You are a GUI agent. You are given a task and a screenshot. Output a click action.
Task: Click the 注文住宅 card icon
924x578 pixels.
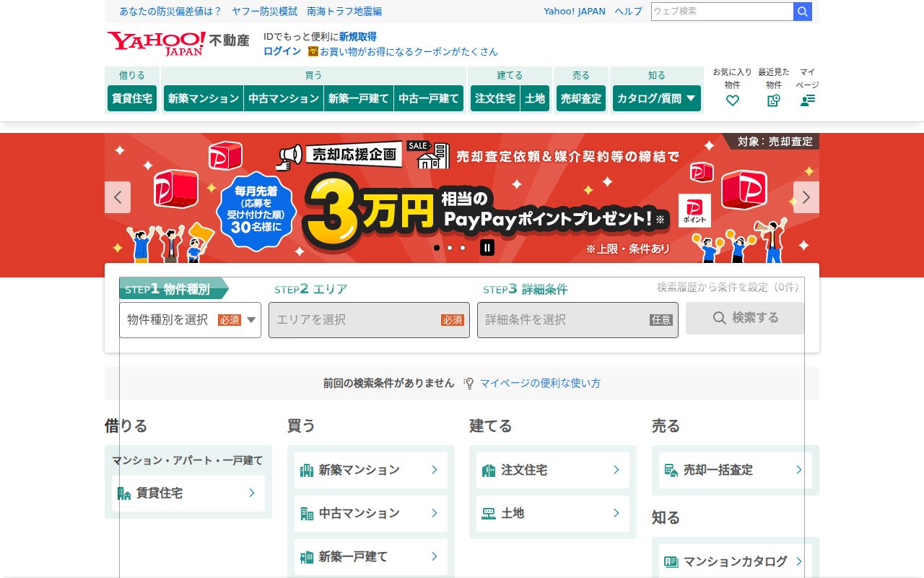coord(489,470)
